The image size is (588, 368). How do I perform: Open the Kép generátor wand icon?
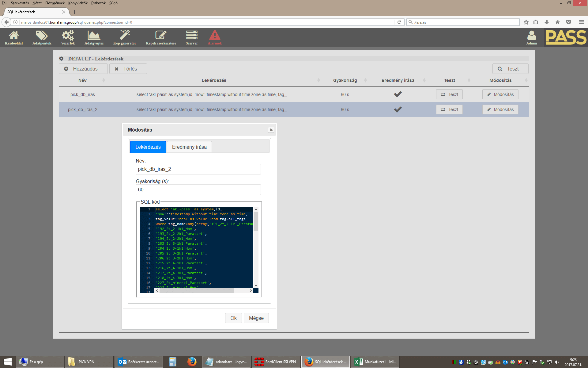point(125,37)
